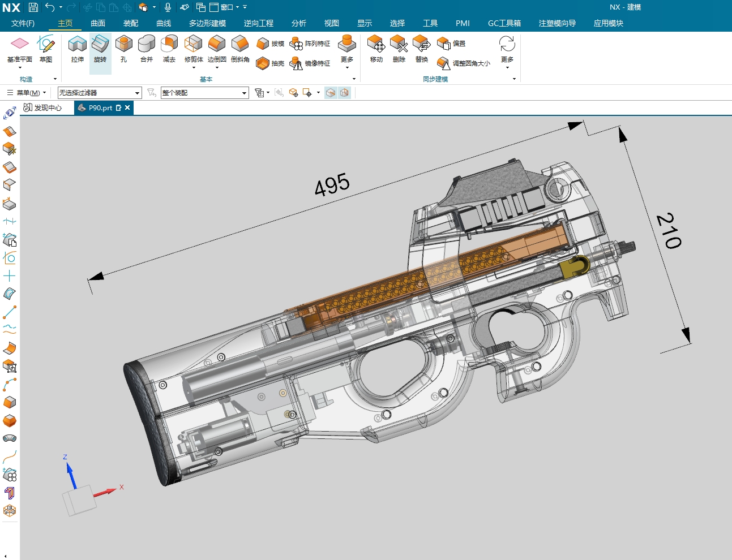Click the 抽壳 shell tool
The width and height of the screenshot is (732, 560).
click(270, 63)
